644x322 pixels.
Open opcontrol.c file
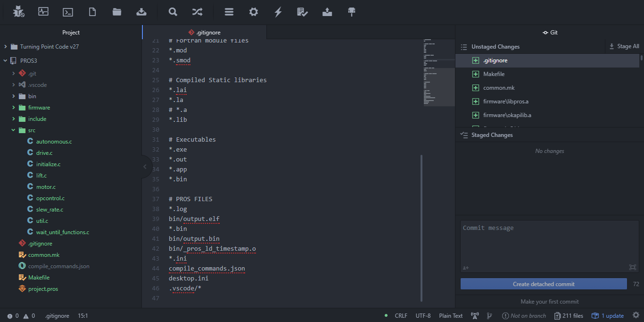pyautogui.click(x=50, y=198)
